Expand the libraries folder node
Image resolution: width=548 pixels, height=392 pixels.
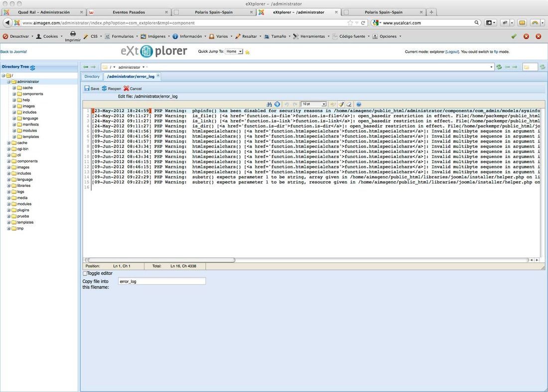click(x=9, y=185)
